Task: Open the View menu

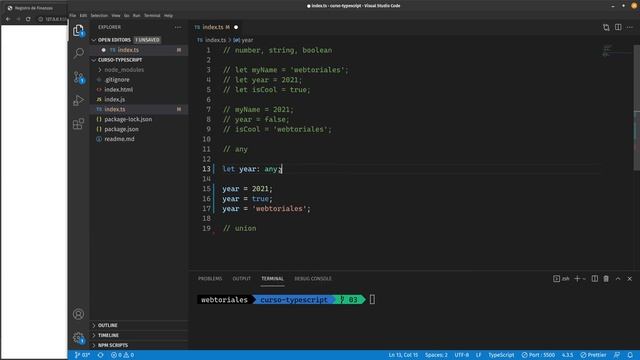Action: click(116, 16)
